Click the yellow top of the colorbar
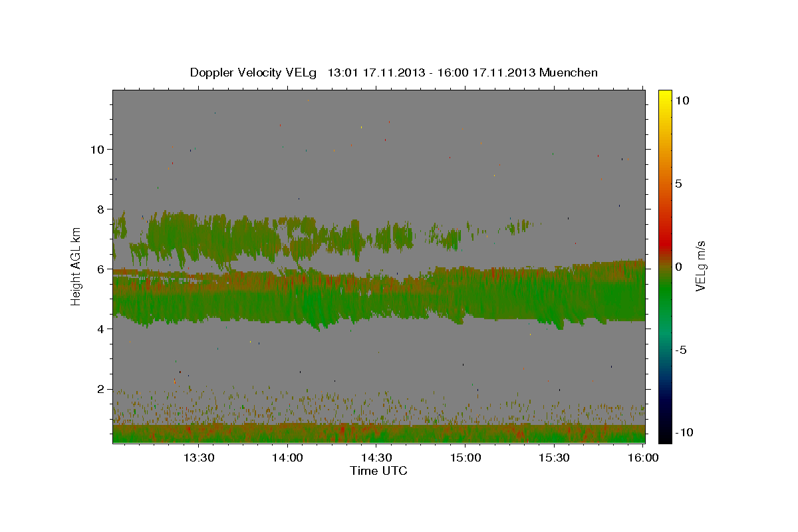This screenshot has width=798, height=532. (665, 93)
